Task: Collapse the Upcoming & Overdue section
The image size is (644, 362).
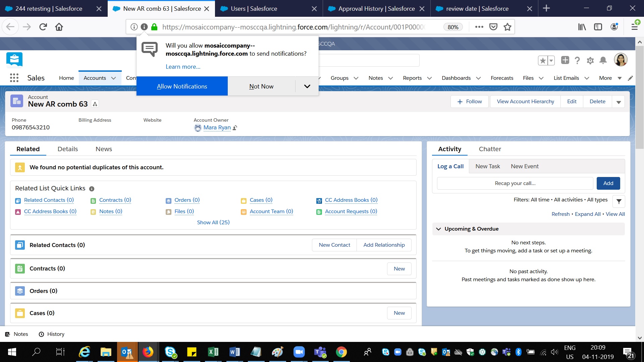Action: [438, 229]
